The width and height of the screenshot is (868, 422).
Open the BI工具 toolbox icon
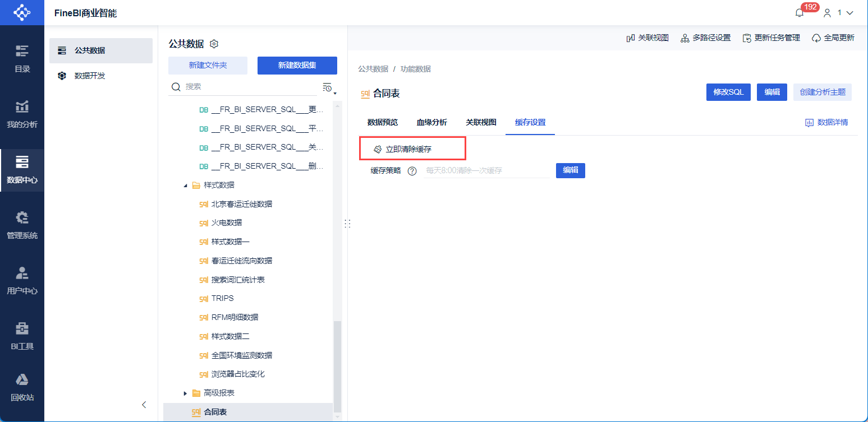pos(22,328)
